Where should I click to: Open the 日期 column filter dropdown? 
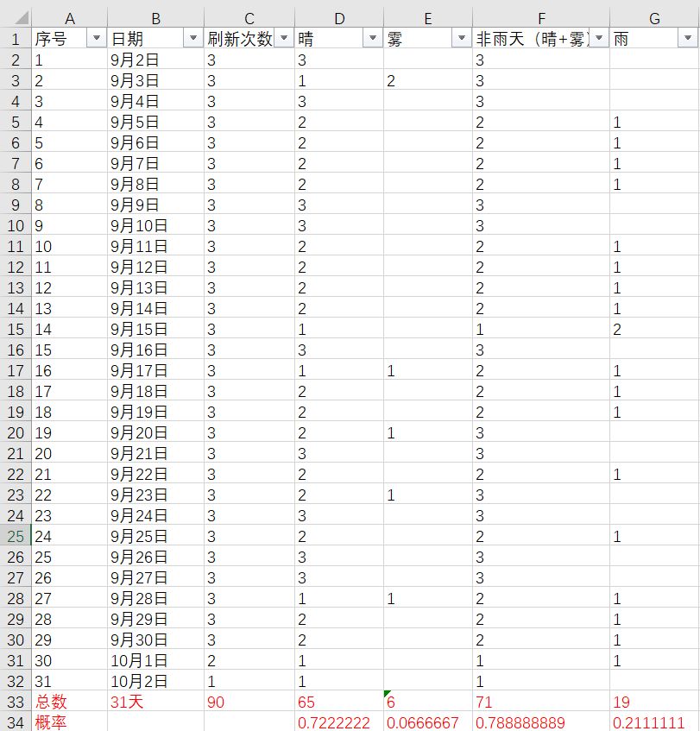click(193, 38)
